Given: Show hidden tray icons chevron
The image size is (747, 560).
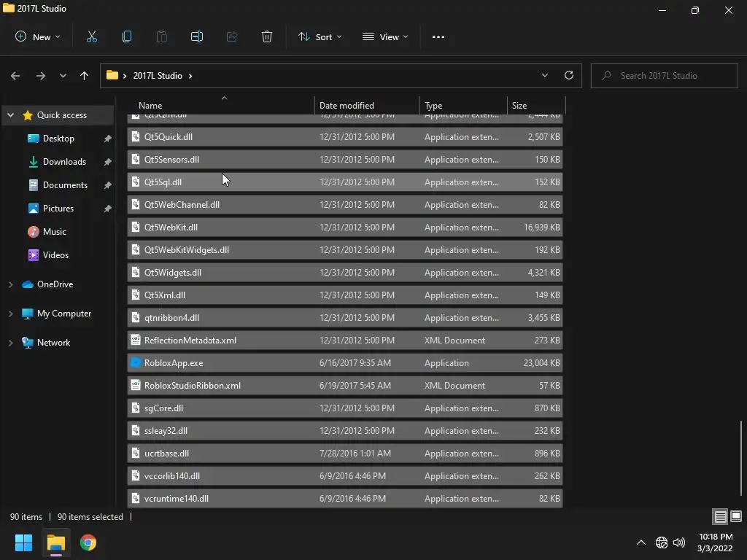Looking at the screenshot, I should pos(641,542).
